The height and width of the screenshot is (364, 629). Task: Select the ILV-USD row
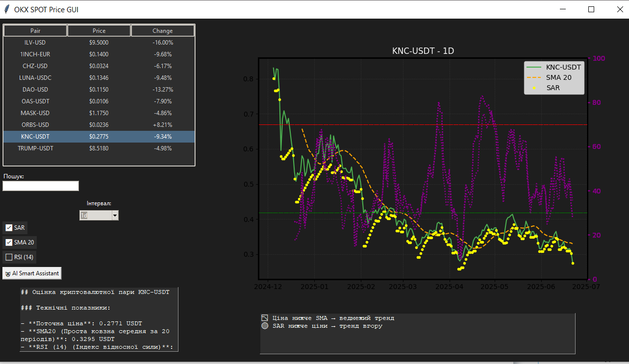(x=99, y=43)
